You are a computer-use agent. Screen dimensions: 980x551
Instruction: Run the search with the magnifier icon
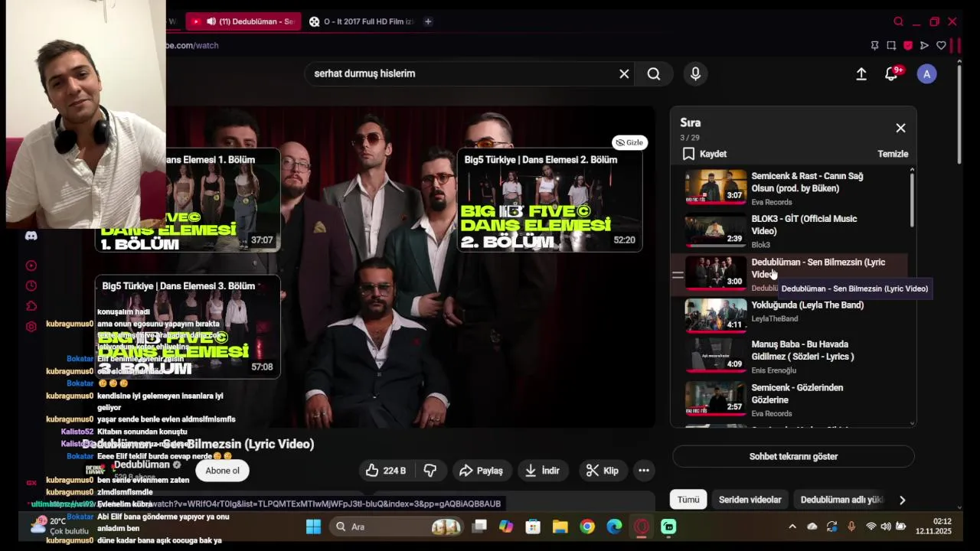[654, 73]
